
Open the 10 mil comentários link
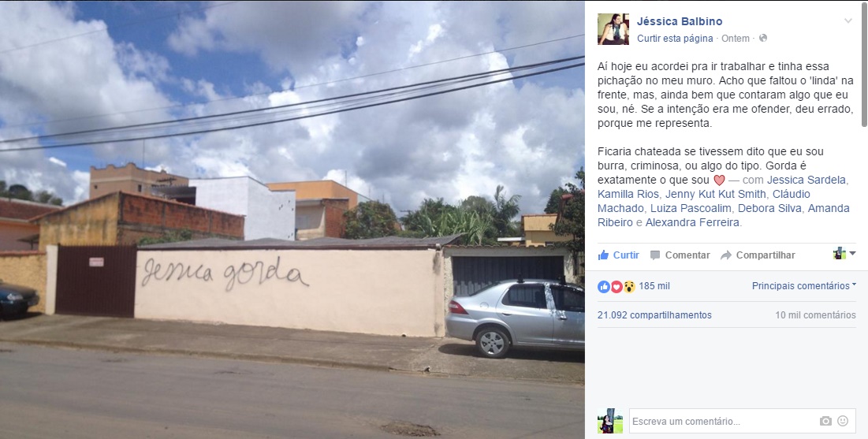[x=815, y=315]
